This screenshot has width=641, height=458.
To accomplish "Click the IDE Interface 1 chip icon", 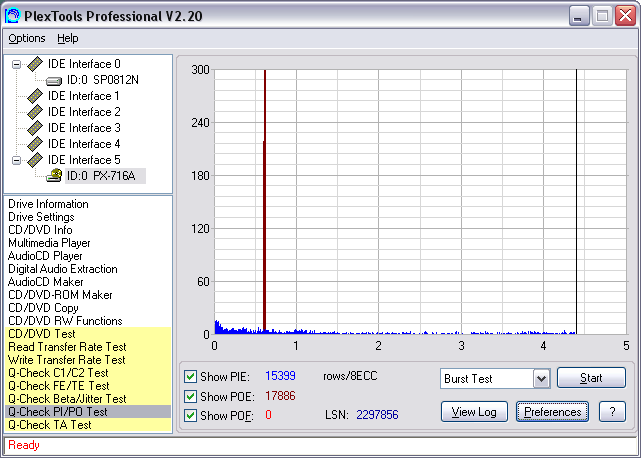I will pyautogui.click(x=35, y=96).
